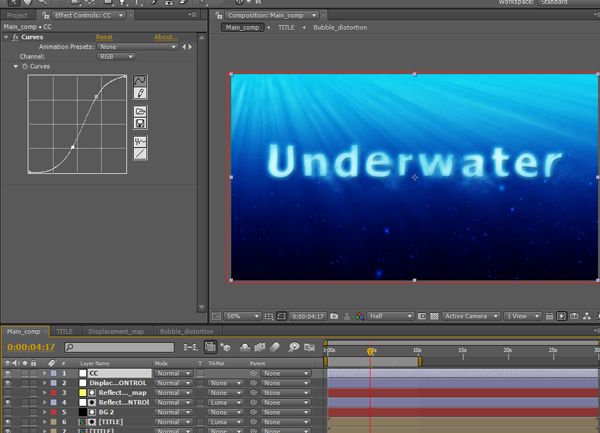Open the composition flowchart
The height and width of the screenshot is (433, 600).
pyautogui.click(x=587, y=316)
